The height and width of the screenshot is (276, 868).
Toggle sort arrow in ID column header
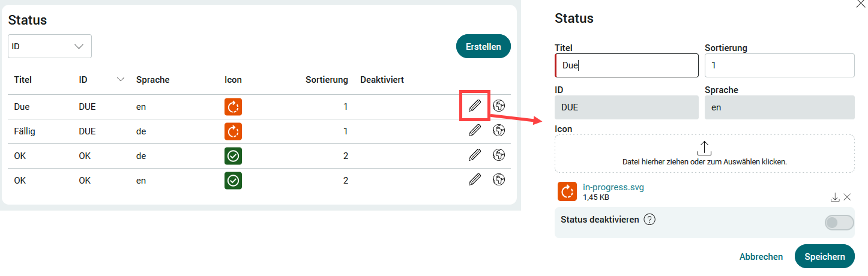point(121,80)
